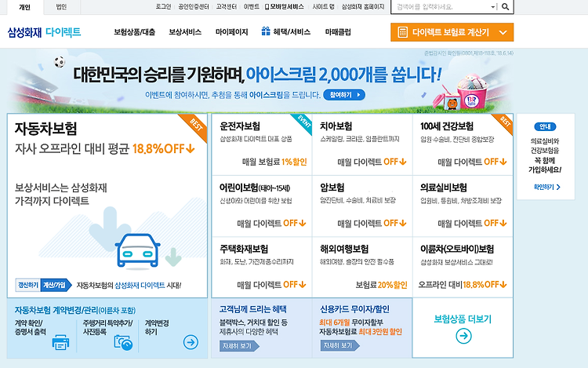The height and width of the screenshot is (368, 588).
Task: Click the camera icon for 주행거리 특약추가/사진등록
Action: (x=123, y=342)
